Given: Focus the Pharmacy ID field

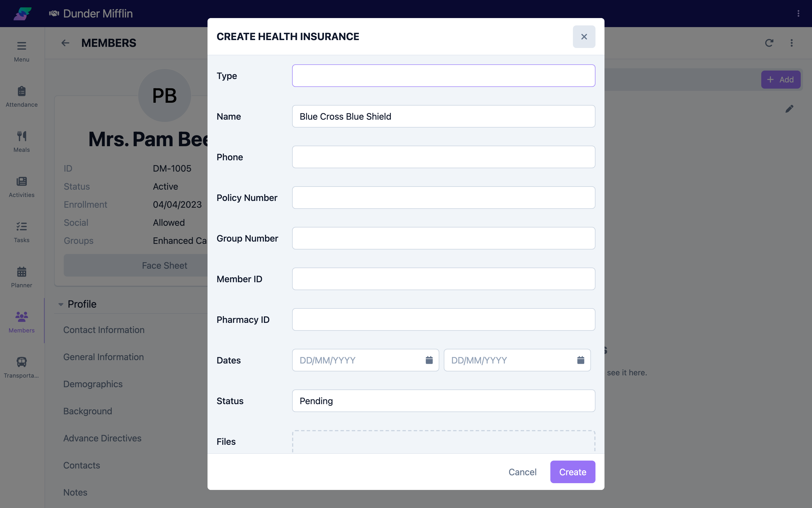Looking at the screenshot, I should pyautogui.click(x=443, y=319).
